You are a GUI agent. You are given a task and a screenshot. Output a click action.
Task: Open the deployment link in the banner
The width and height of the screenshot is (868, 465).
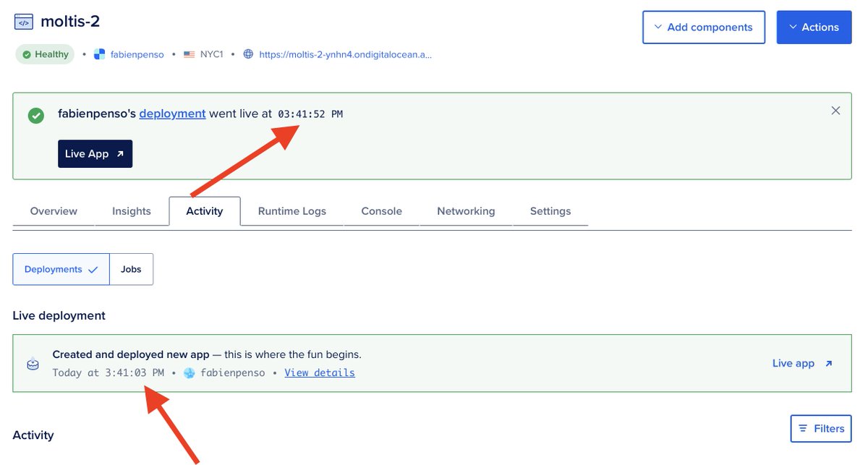(172, 114)
